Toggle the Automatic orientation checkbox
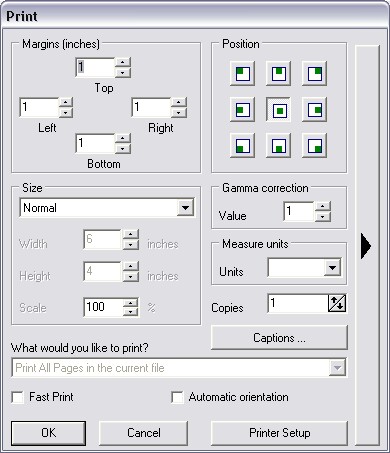 177,397
